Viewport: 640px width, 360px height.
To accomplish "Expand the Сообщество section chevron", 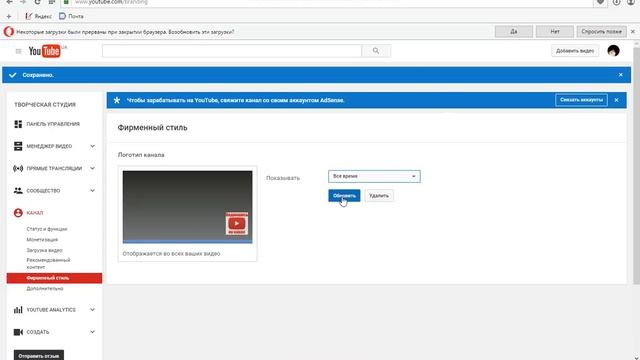I will (93, 191).
